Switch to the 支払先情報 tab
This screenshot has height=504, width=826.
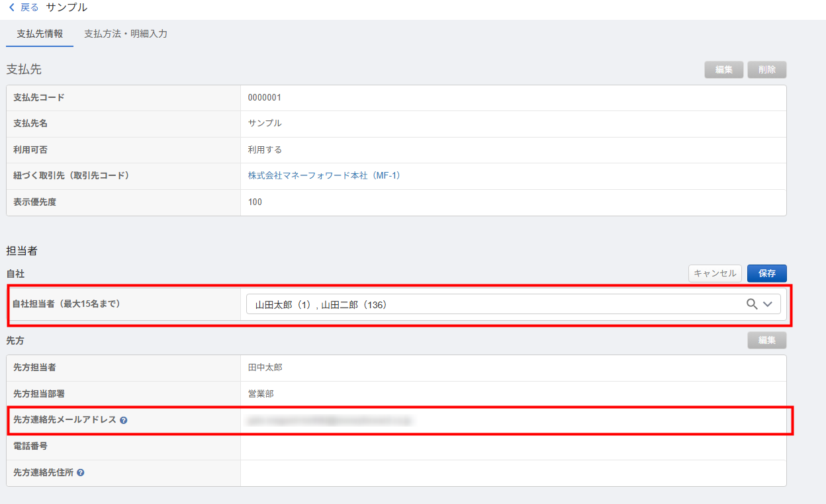[x=40, y=34]
